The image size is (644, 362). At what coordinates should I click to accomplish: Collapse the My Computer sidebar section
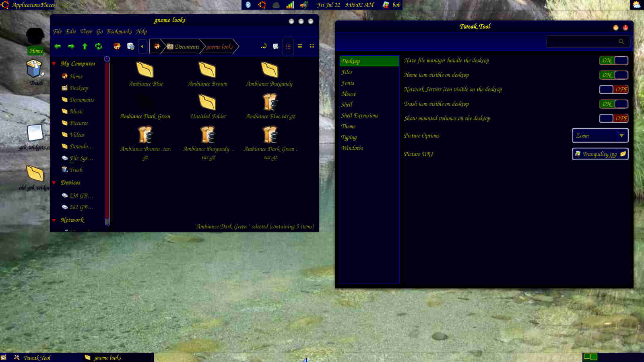tap(54, 64)
